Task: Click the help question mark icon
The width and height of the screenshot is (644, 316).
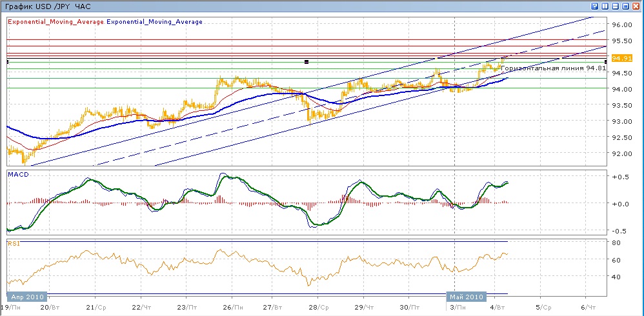Action: tap(594, 5)
